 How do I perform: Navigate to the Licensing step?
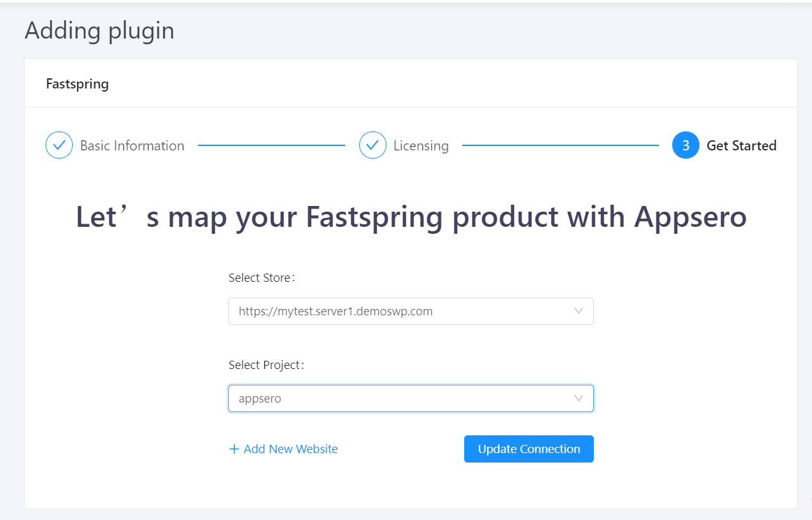[x=421, y=145]
